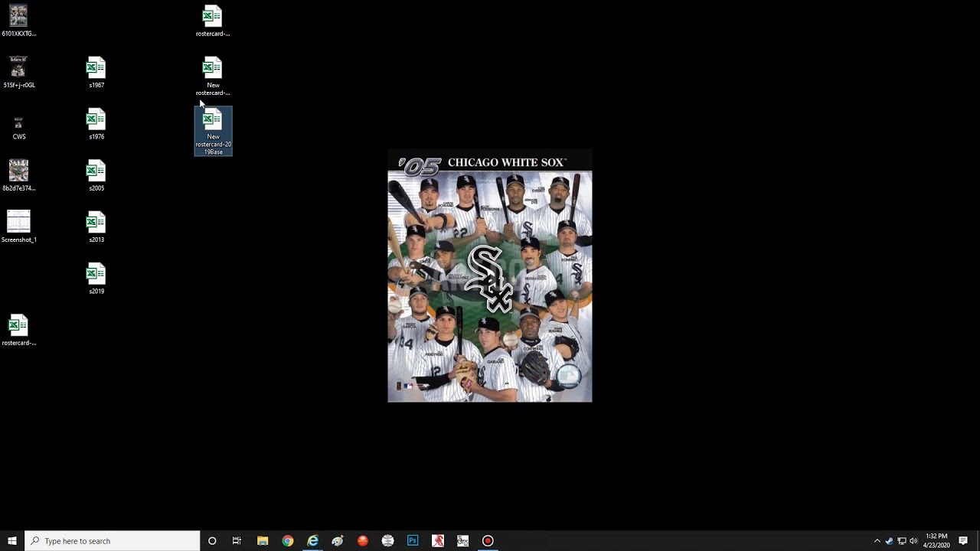Viewport: 980px width, 551px height.
Task: Open the Action Center notifications icon
Action: coord(963,541)
